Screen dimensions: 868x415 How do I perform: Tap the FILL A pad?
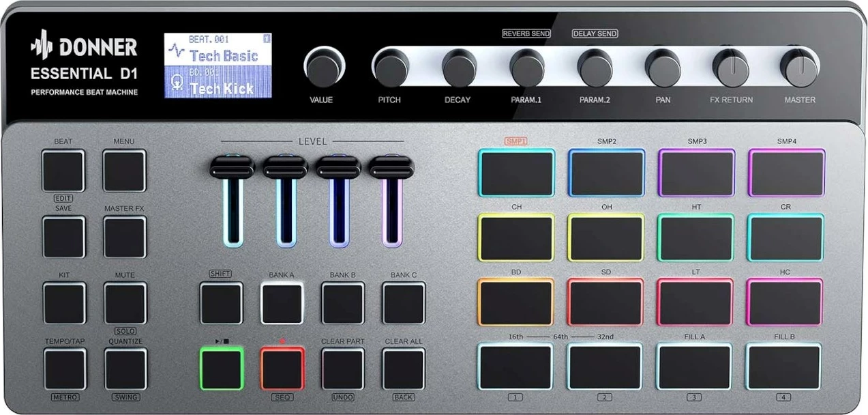(695, 367)
